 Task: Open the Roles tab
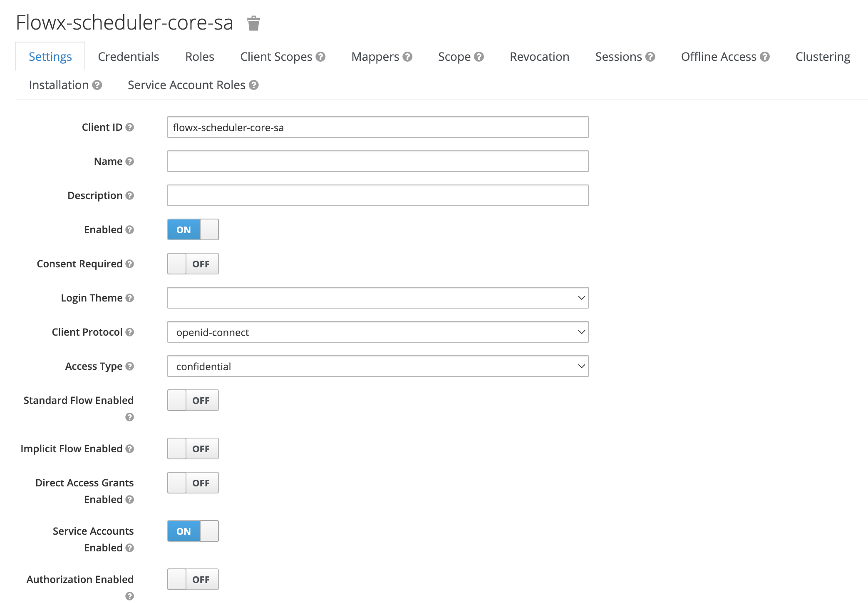coord(200,57)
